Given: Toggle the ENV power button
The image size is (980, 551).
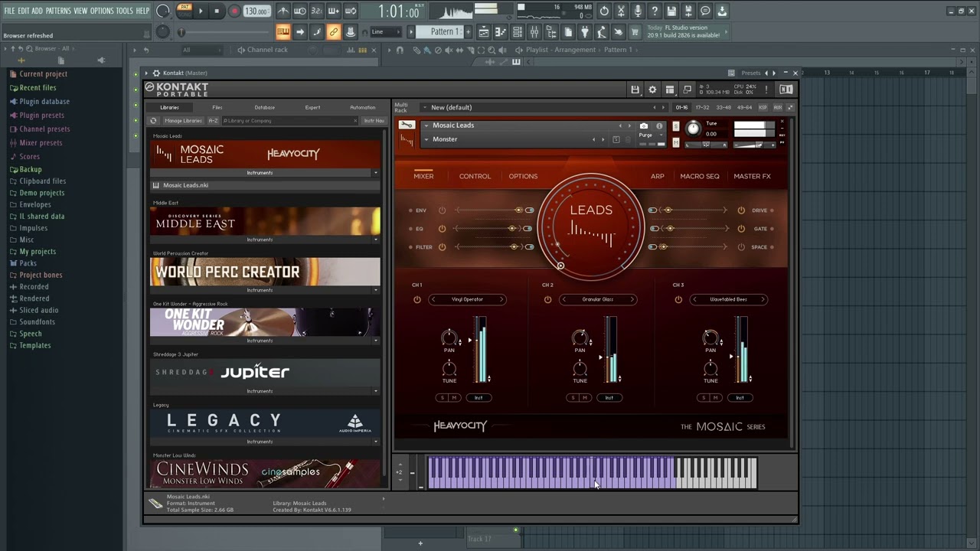Looking at the screenshot, I should pos(442,210).
